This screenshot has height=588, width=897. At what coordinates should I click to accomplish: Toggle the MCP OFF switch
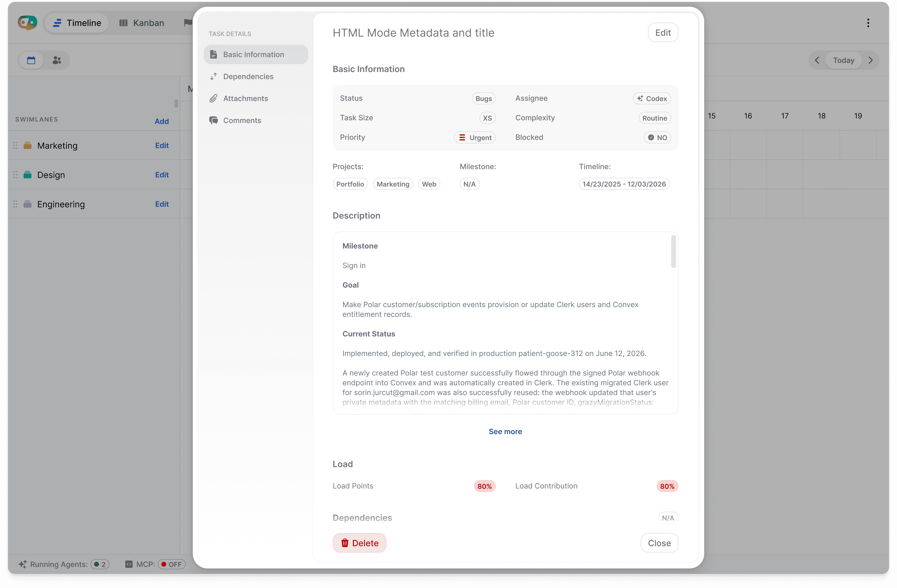click(x=171, y=564)
